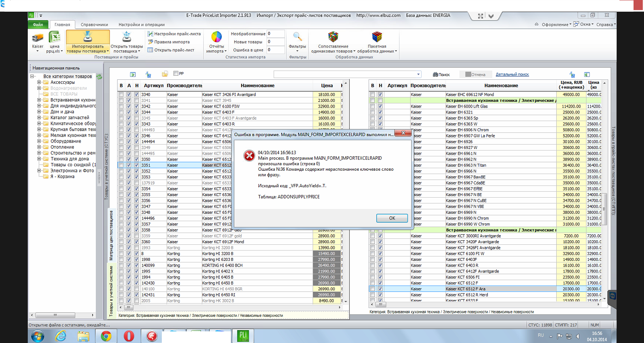This screenshot has height=343, width=644.
Task: Click 'Импортировать товары поставщика' ribbon button
Action: (88, 42)
